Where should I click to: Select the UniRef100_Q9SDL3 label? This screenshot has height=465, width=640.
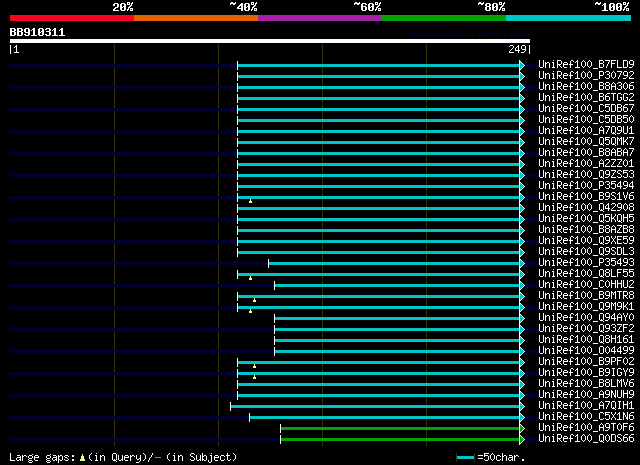click(x=586, y=251)
